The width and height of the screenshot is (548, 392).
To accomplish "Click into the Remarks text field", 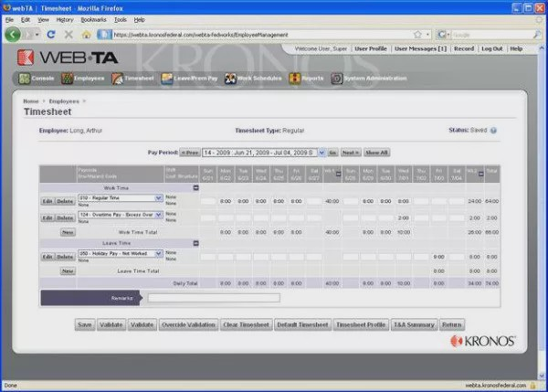I will click(x=214, y=298).
